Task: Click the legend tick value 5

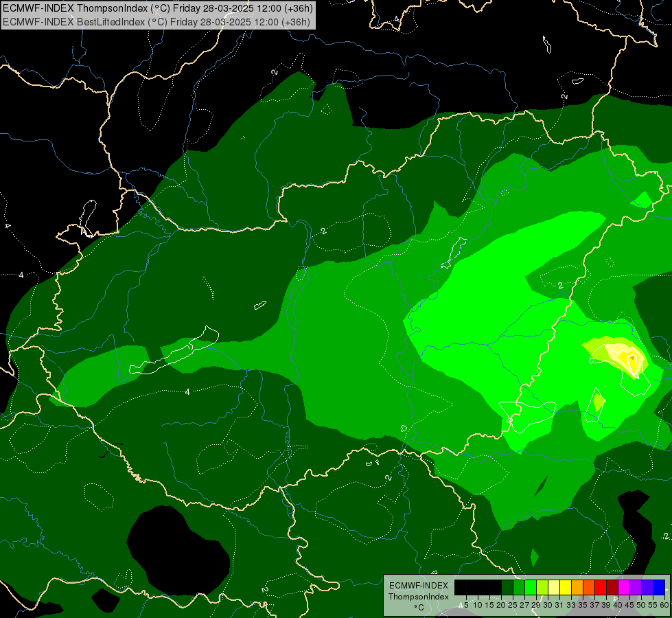Action: coord(466,605)
